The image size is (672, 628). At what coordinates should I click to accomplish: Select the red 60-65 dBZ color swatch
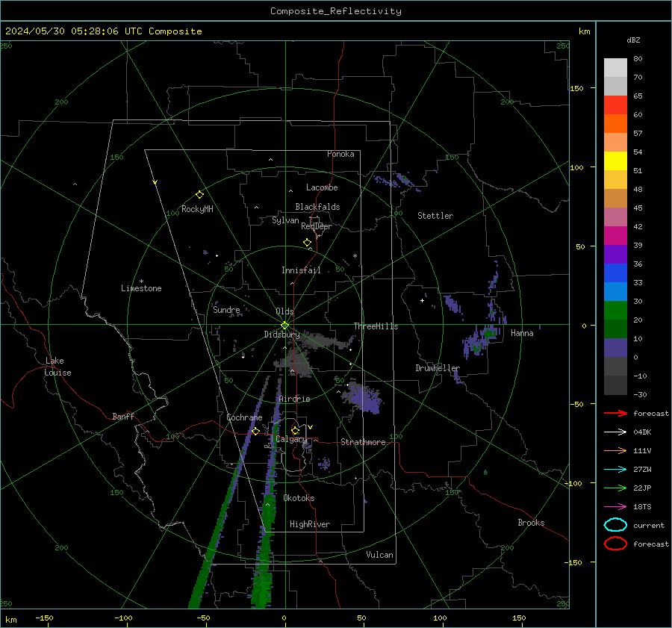click(615, 105)
